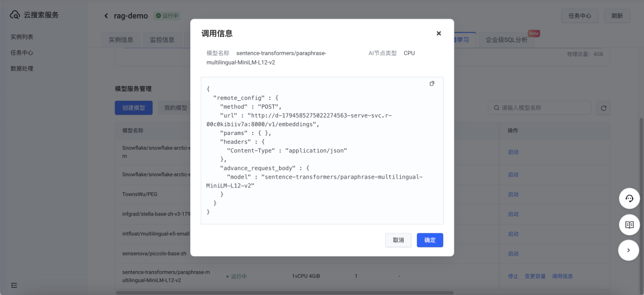
Task: Open the customer service headset icon
Action: click(x=629, y=199)
